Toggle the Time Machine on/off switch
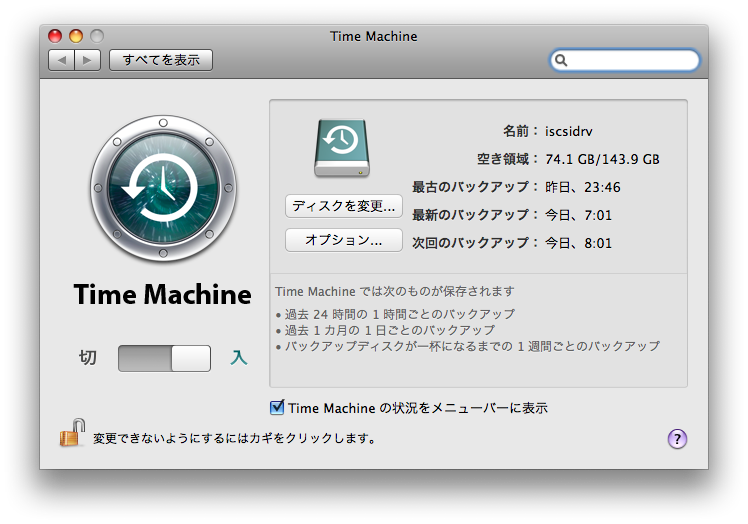748x524 pixels. [x=165, y=358]
